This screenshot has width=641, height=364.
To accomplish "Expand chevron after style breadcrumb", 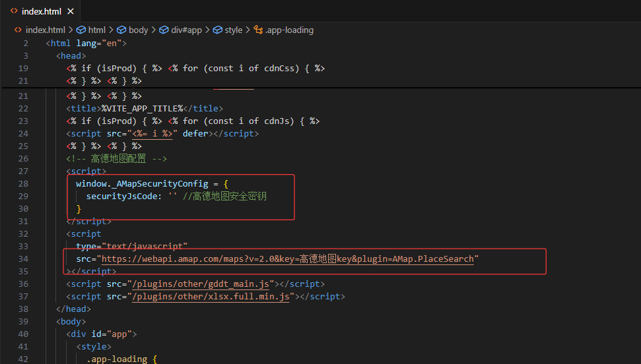I will click(x=248, y=30).
